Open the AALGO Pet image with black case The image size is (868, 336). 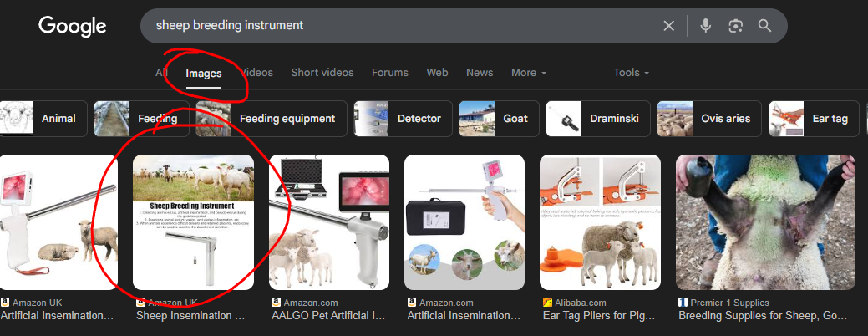coord(329,222)
